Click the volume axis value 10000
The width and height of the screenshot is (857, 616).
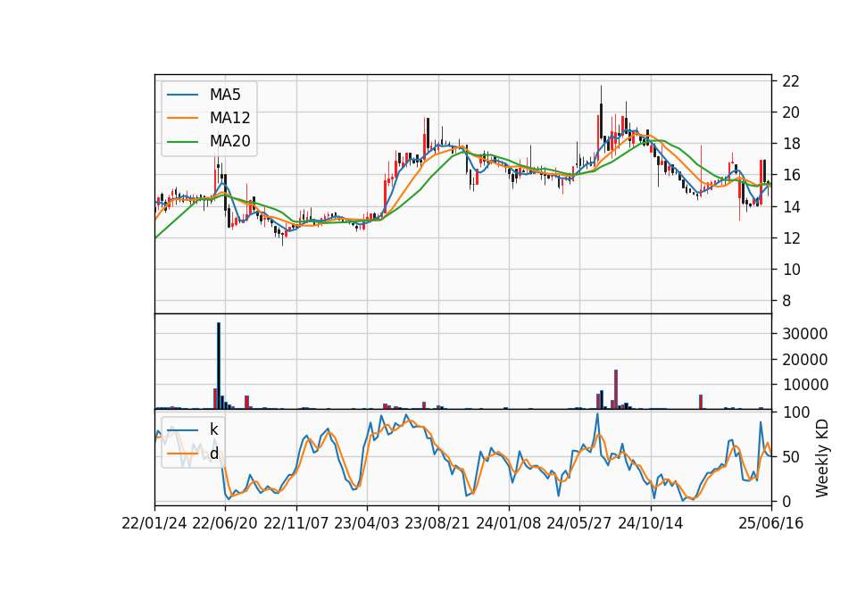tap(804, 385)
